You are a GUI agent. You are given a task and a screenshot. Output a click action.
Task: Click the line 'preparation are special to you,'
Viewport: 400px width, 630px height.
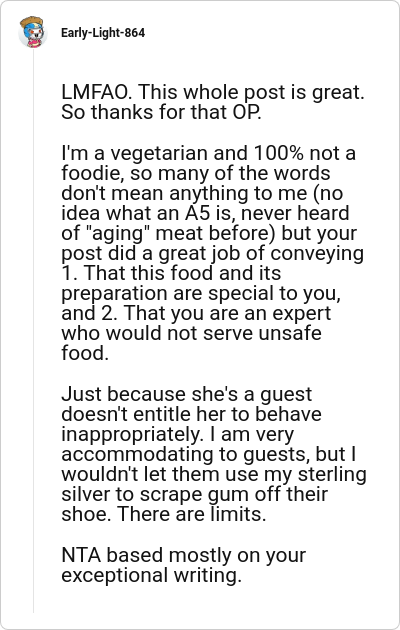201,293
